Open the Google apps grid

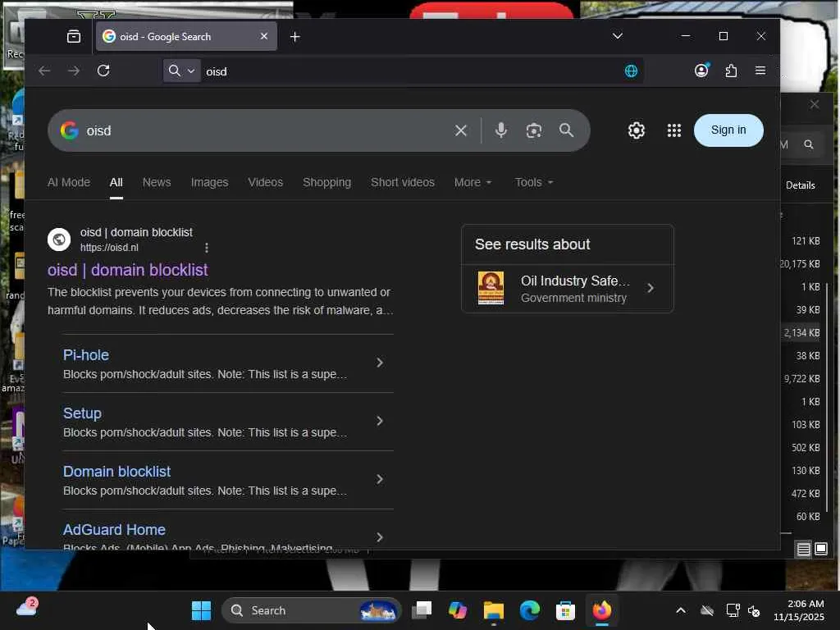click(x=674, y=130)
